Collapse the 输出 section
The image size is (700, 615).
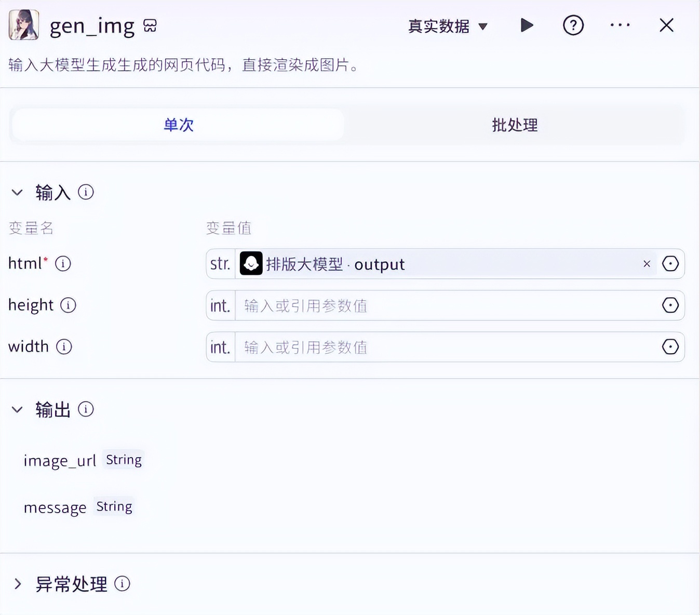pyautogui.click(x=17, y=410)
